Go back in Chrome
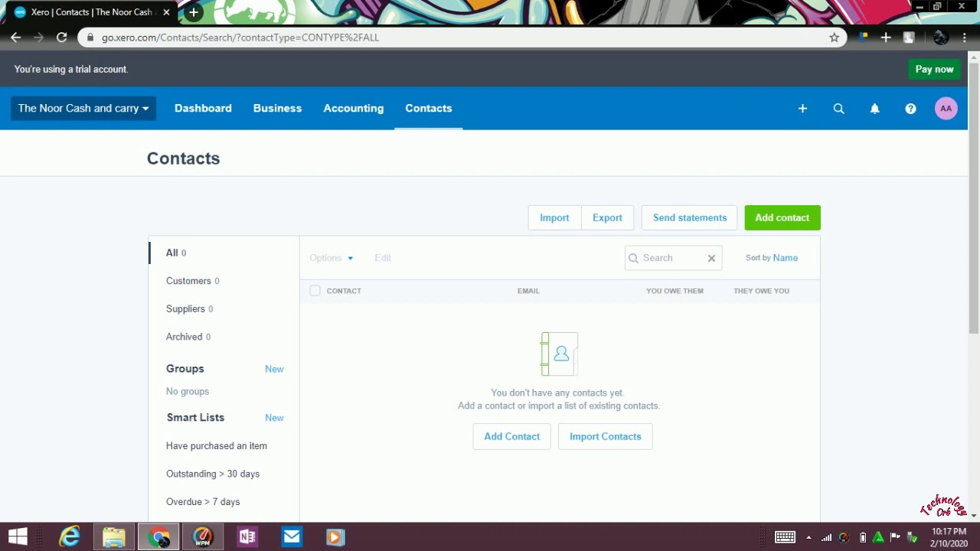980x551 pixels. coord(16,37)
